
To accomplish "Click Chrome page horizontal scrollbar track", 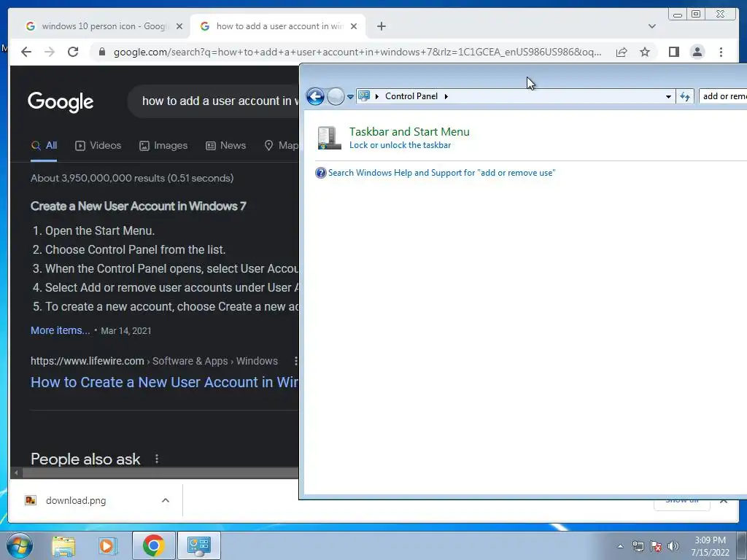I will [x=160, y=472].
